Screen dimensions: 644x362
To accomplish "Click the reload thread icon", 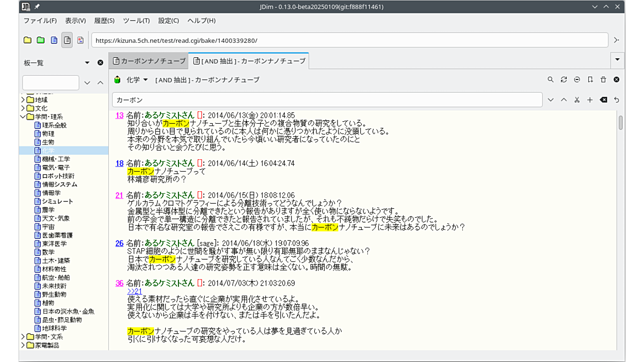I will (x=564, y=79).
